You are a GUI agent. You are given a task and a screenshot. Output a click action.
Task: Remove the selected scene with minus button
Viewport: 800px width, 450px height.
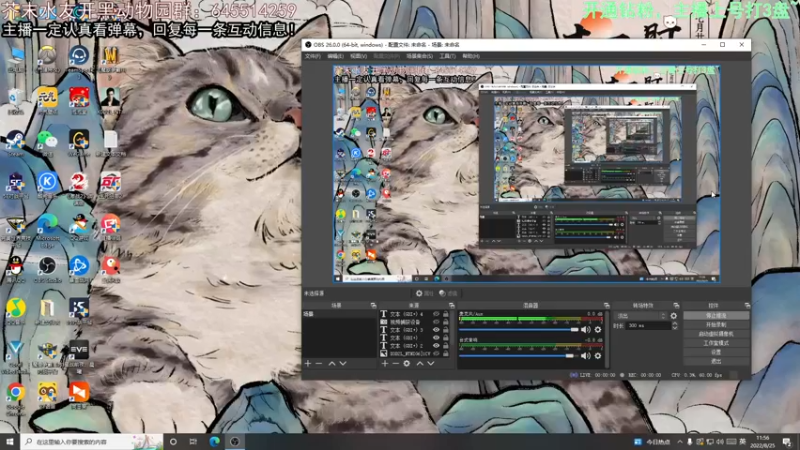(x=319, y=363)
